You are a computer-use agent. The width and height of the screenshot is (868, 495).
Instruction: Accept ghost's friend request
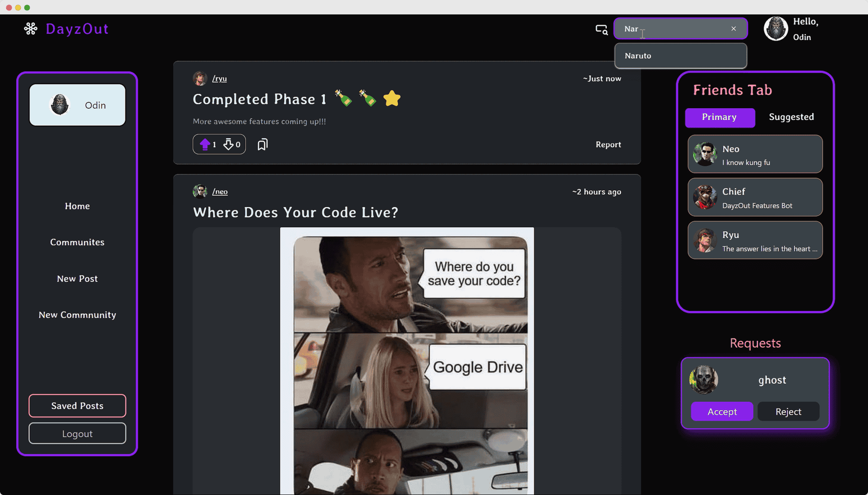pyautogui.click(x=722, y=412)
